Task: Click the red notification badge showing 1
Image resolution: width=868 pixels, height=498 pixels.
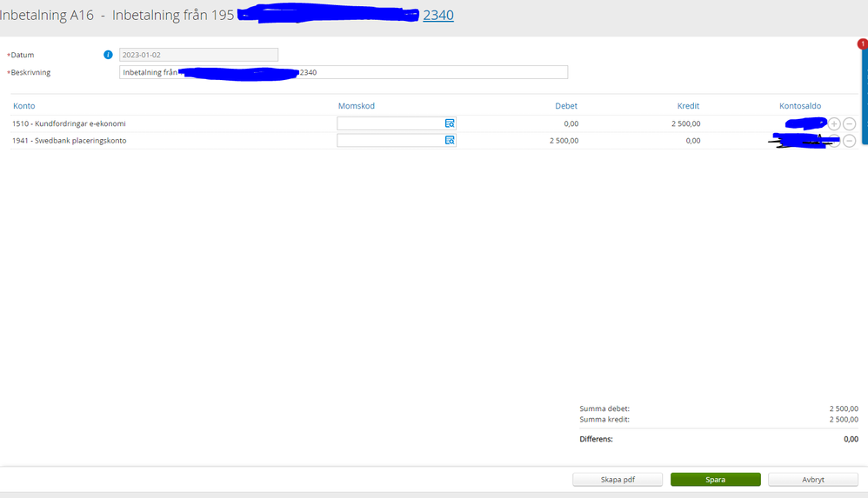Action: pos(863,43)
